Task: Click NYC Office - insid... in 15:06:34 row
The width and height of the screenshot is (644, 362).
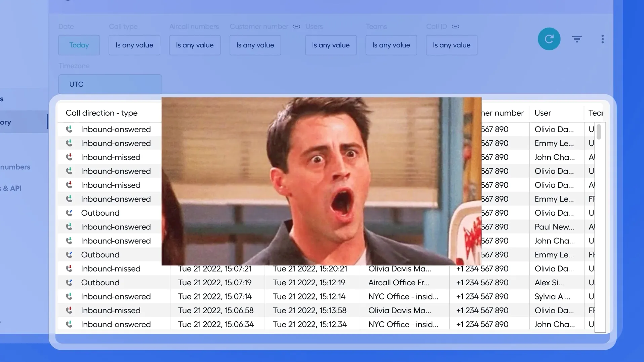Action: tap(403, 324)
